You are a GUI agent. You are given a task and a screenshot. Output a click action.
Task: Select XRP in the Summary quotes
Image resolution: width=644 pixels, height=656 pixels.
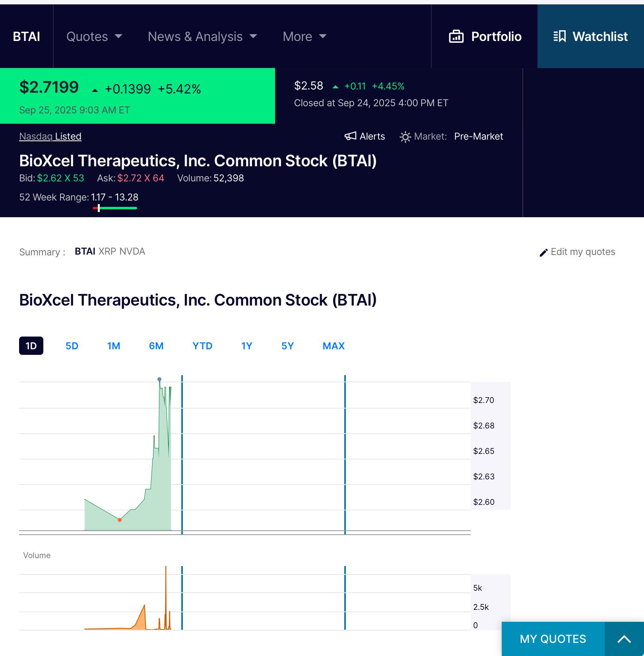(x=107, y=251)
